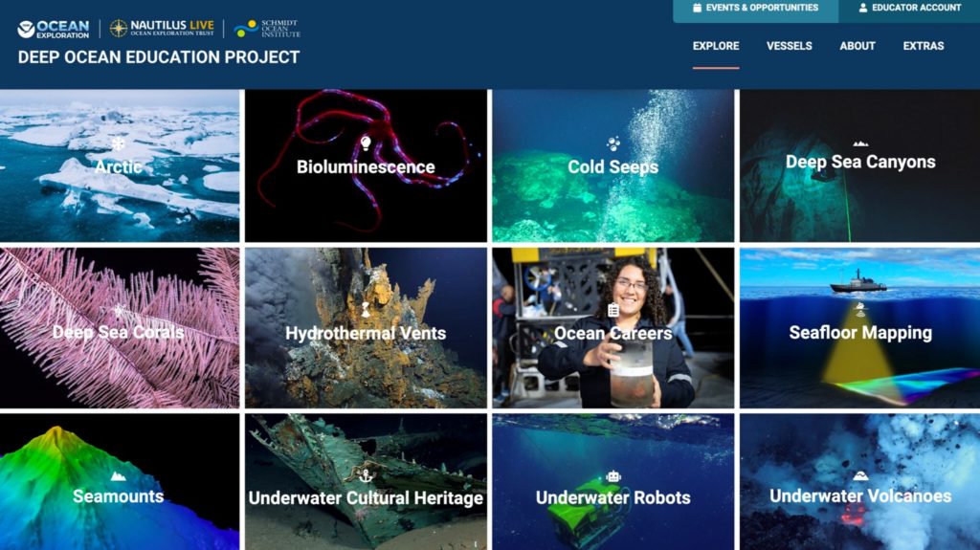Click the Events & Opportunities button
This screenshot has width=980, height=550.
[756, 9]
